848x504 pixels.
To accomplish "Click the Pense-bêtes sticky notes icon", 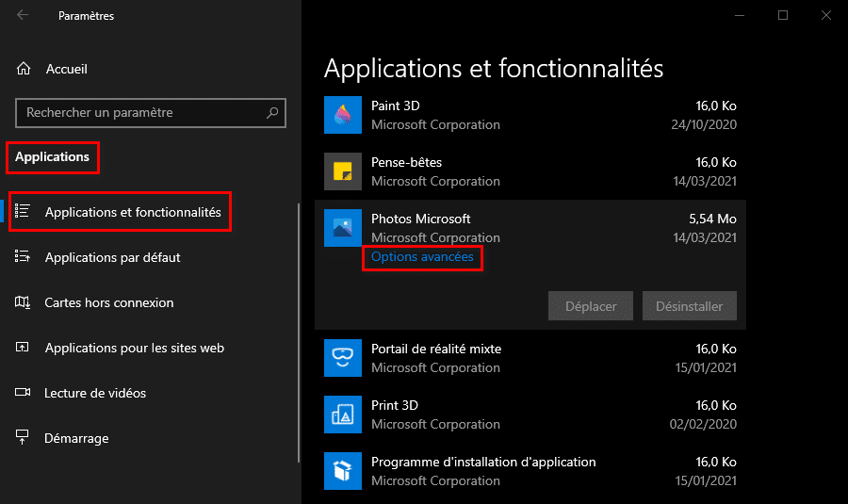I will click(x=342, y=171).
